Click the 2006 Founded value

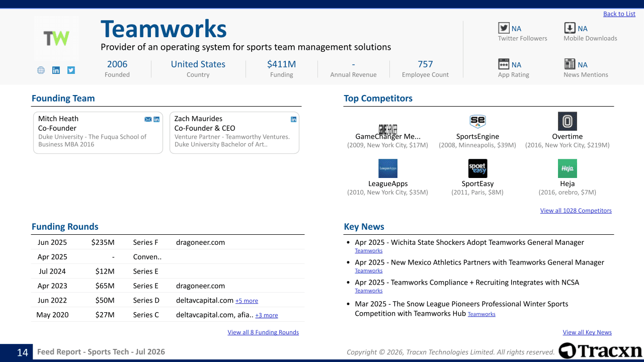point(117,64)
